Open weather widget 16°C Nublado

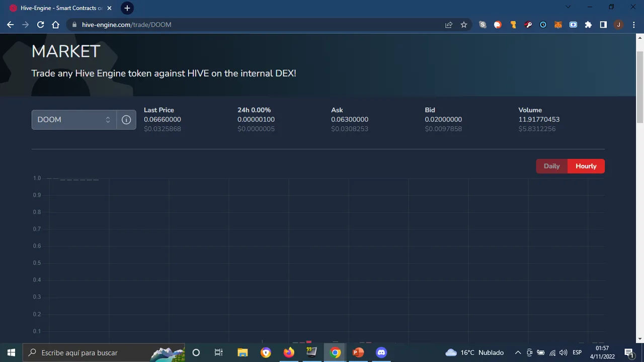coord(474,352)
